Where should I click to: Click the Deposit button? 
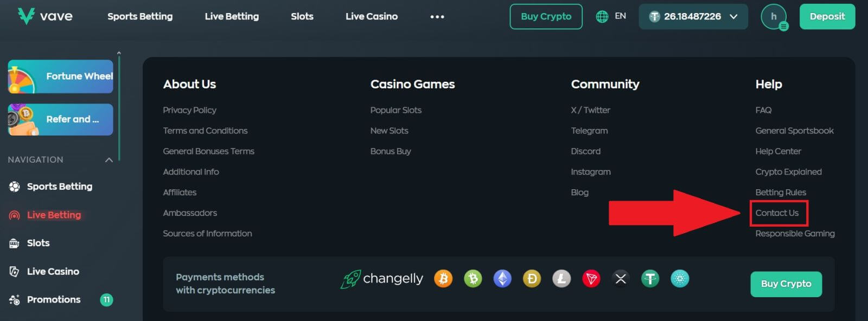point(827,17)
